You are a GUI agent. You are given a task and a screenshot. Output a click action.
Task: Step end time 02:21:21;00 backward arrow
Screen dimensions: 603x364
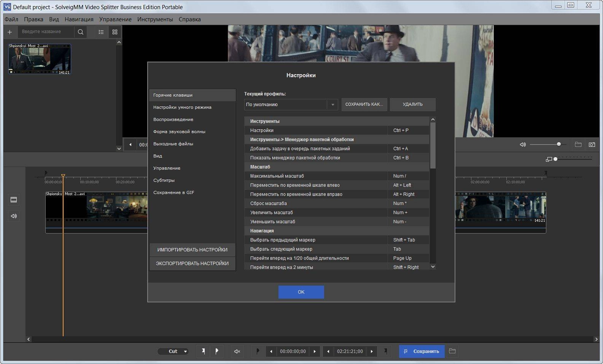point(328,351)
